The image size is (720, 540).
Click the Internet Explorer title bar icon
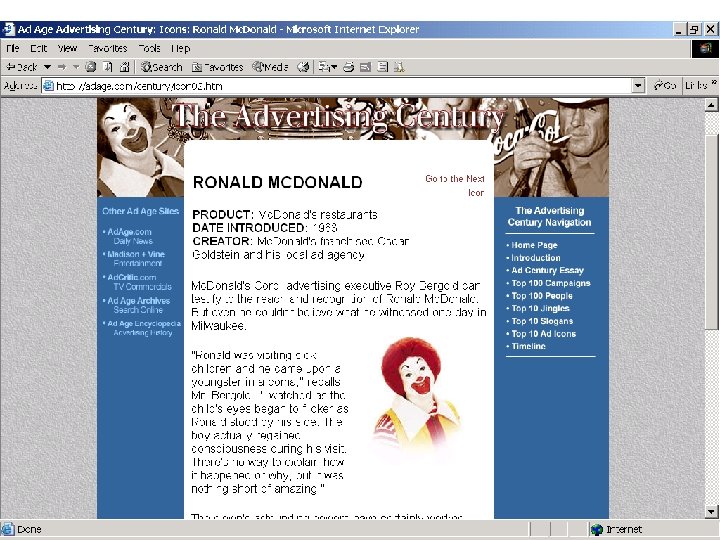click(x=9, y=29)
